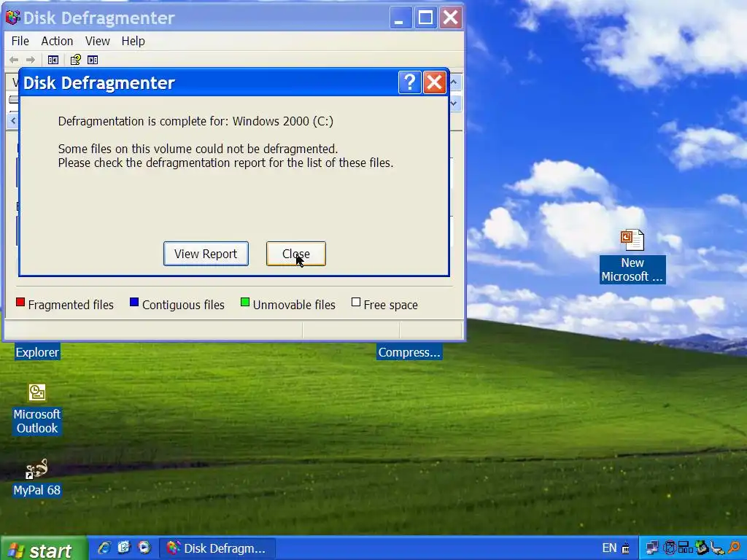Image resolution: width=747 pixels, height=560 pixels.
Task: Click the volume list scrollbar up arrow
Action: pos(454,82)
